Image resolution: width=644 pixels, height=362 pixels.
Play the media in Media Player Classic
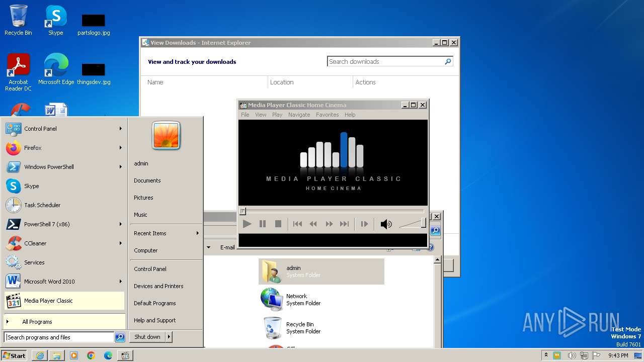(247, 224)
